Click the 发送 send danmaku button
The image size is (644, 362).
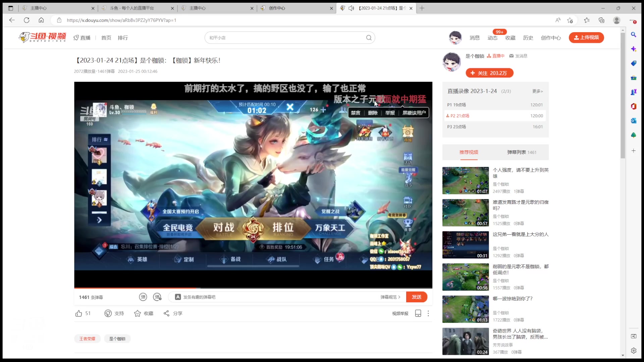tap(417, 297)
